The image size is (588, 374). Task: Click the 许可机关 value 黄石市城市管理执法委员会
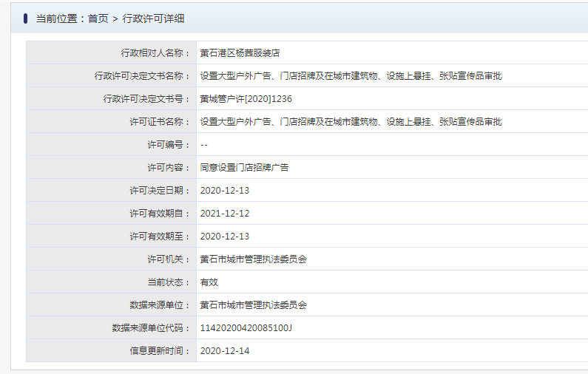(x=254, y=259)
